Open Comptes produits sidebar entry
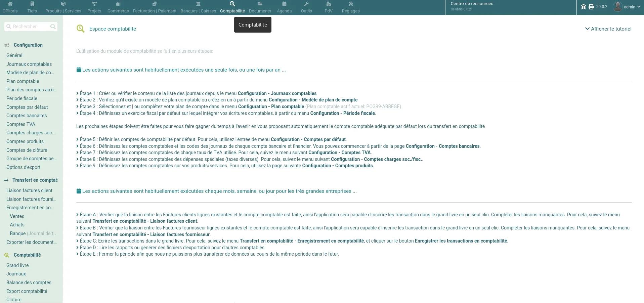Viewport: 644px width, 303px height. click(25, 141)
